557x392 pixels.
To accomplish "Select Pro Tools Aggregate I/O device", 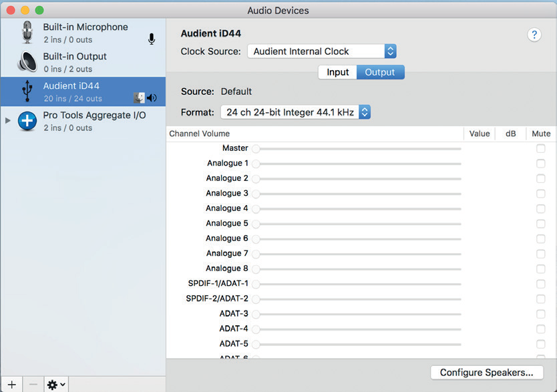I will (83, 121).
